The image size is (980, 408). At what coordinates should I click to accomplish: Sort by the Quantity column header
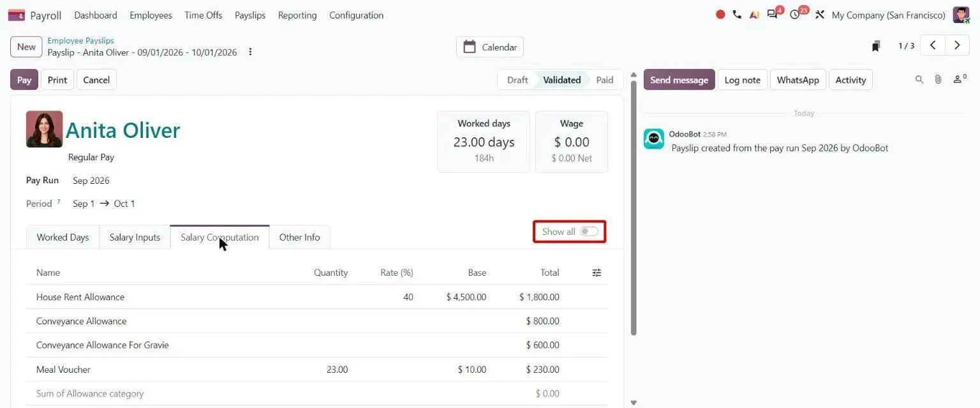click(x=330, y=273)
